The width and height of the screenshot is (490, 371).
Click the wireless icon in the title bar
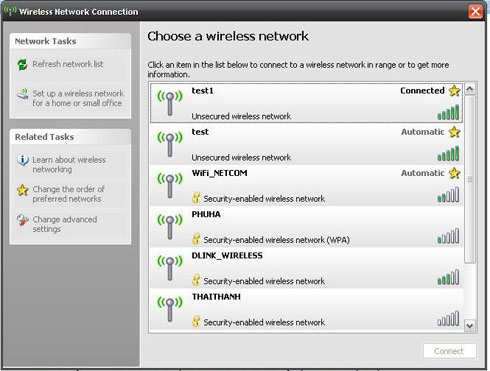click(x=10, y=11)
